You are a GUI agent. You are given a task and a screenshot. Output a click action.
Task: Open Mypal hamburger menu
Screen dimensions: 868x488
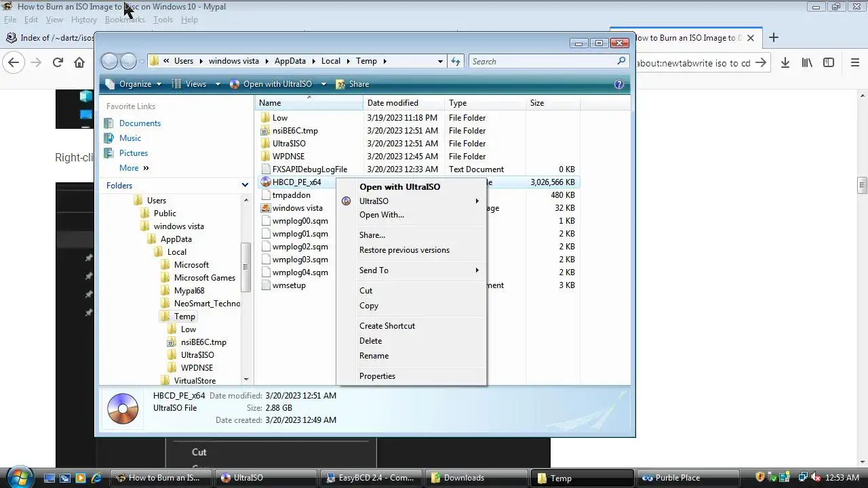click(855, 62)
